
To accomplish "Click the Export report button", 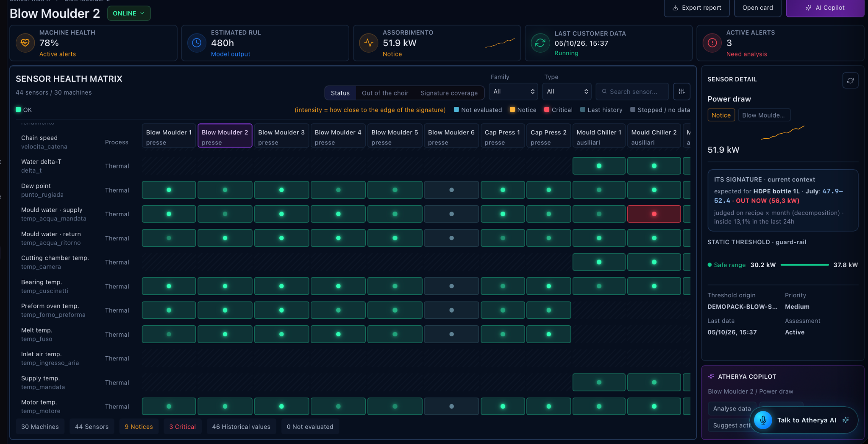I will (696, 8).
